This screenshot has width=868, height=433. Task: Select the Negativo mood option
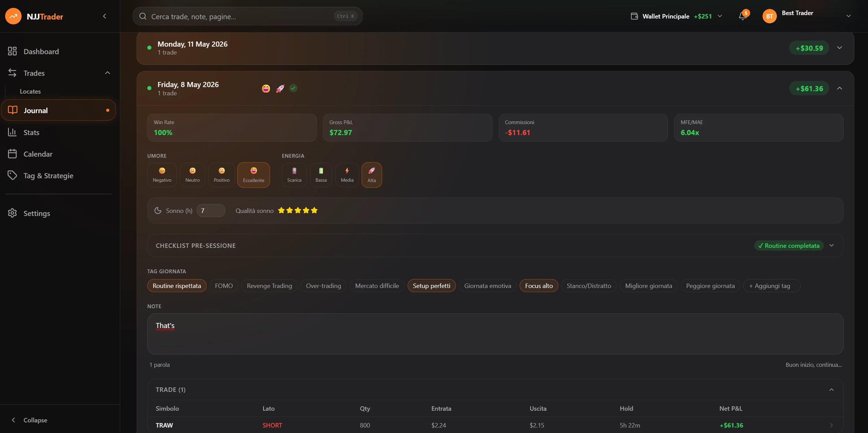click(162, 175)
